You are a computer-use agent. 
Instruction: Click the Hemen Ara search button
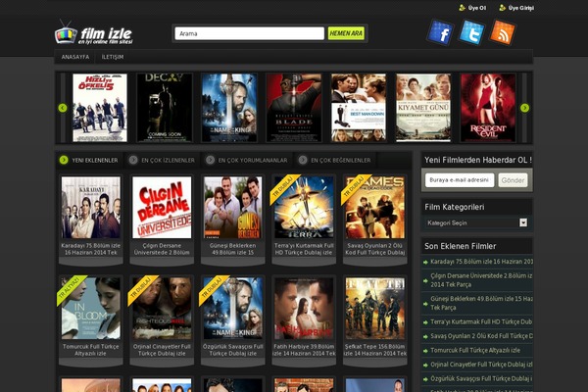pyautogui.click(x=346, y=33)
